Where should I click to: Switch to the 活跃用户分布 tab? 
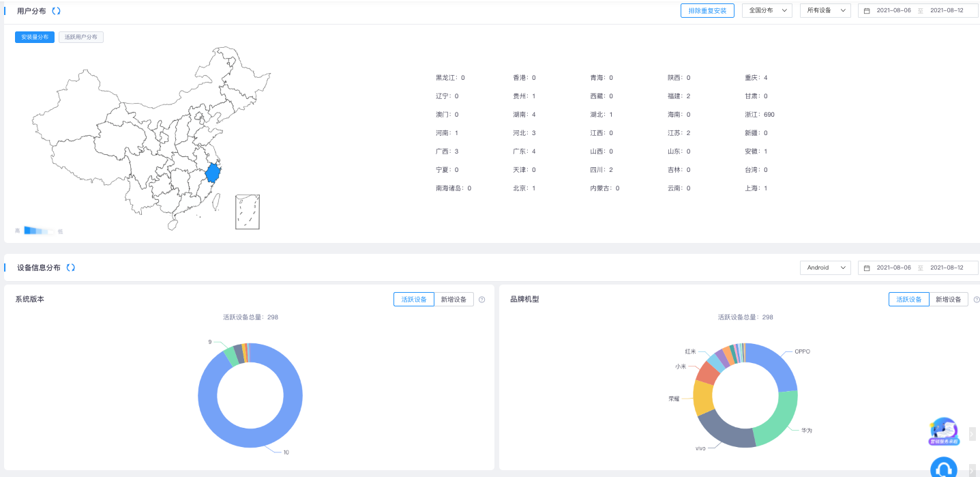81,37
